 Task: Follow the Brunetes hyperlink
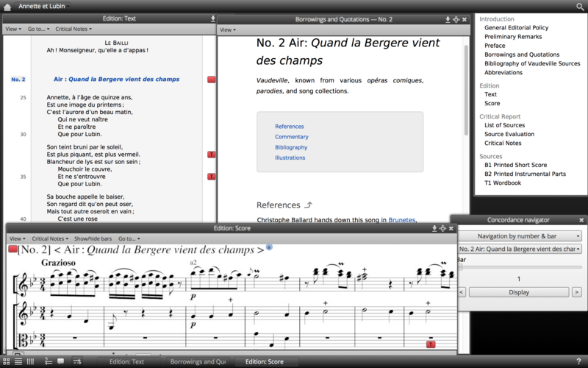[402, 219]
